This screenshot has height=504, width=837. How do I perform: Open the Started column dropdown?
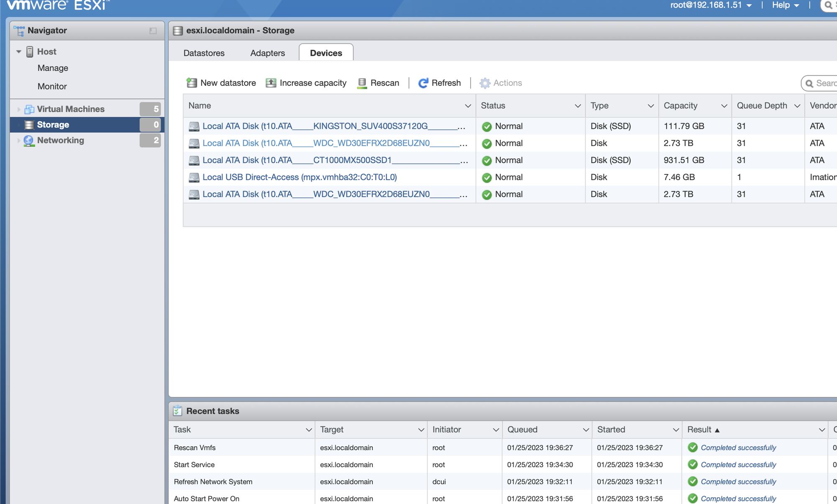click(676, 430)
